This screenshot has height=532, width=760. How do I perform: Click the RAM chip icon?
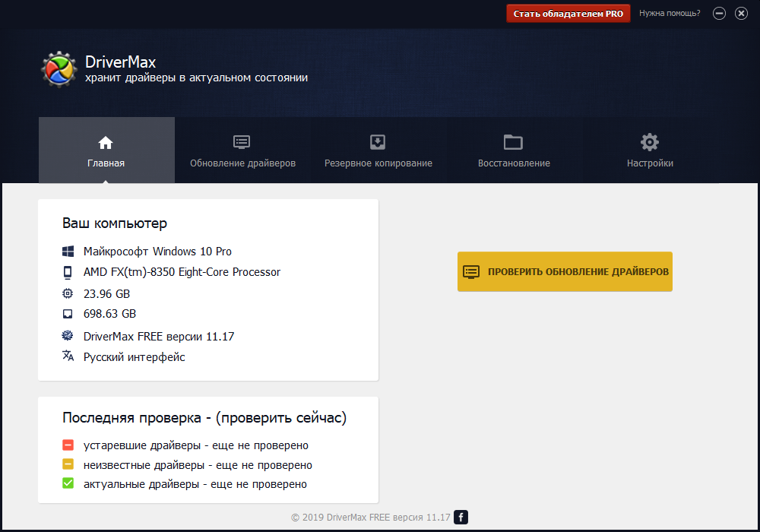[68, 293]
